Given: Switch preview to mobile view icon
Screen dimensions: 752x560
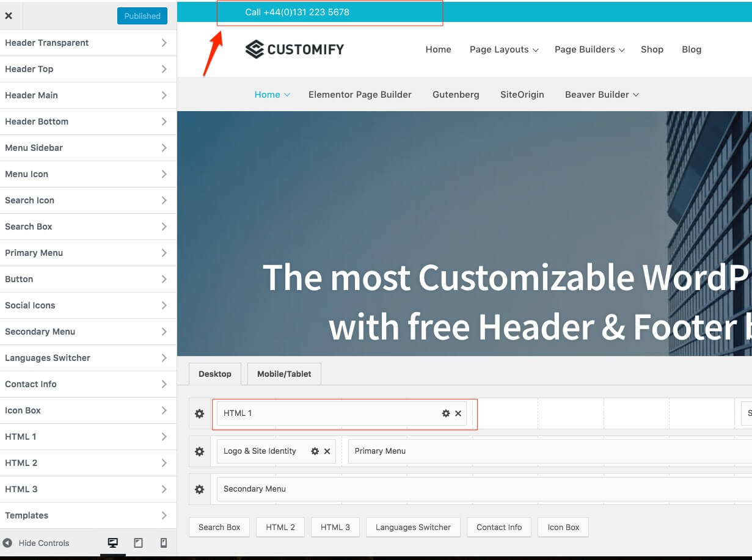Looking at the screenshot, I should pyautogui.click(x=163, y=543).
